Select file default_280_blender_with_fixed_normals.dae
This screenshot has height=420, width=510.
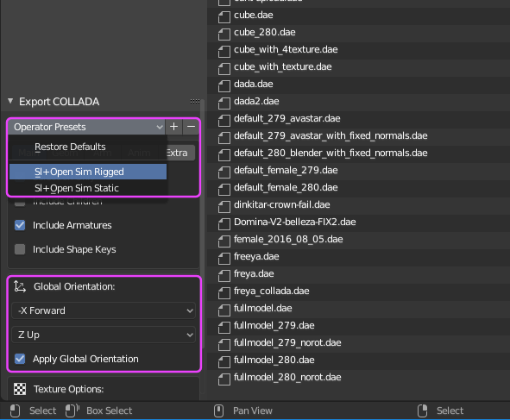331,153
